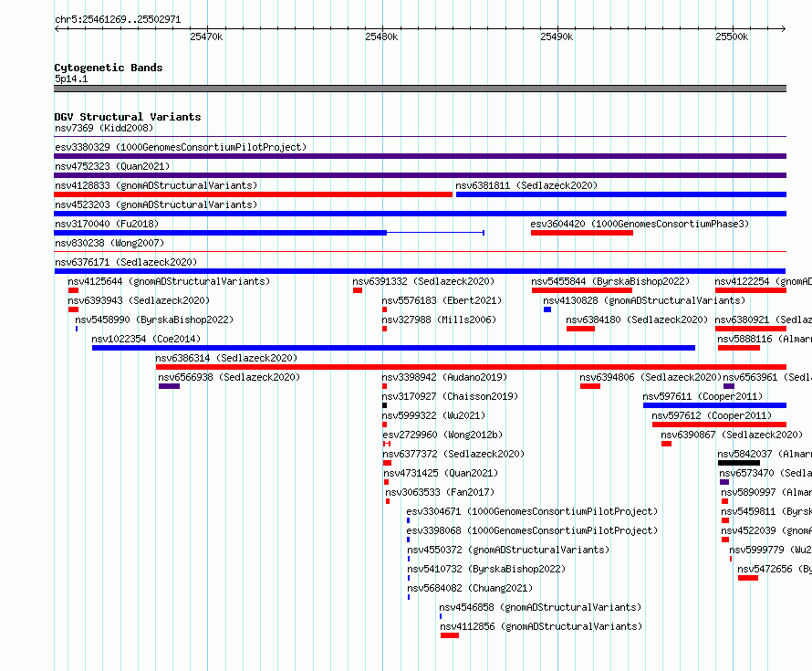
Task: Click the DGV Structural Variants track title
Action: click(128, 117)
